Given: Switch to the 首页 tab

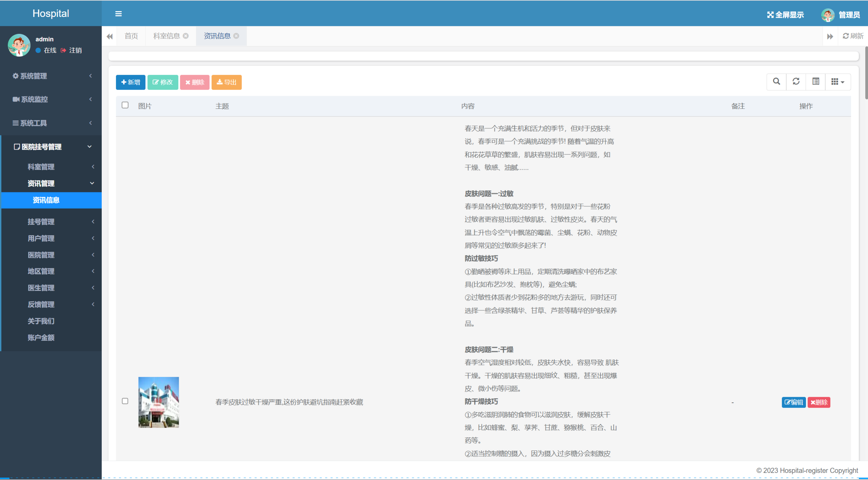Looking at the screenshot, I should [x=131, y=36].
